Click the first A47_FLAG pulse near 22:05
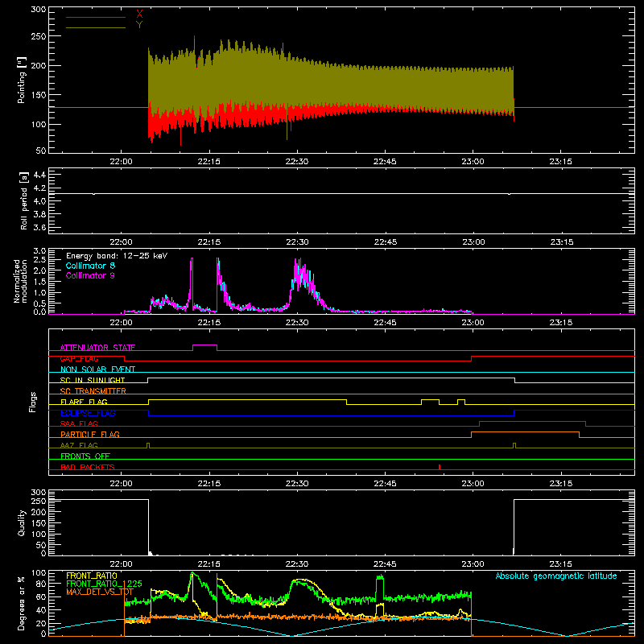The image size is (644, 644). (148, 446)
